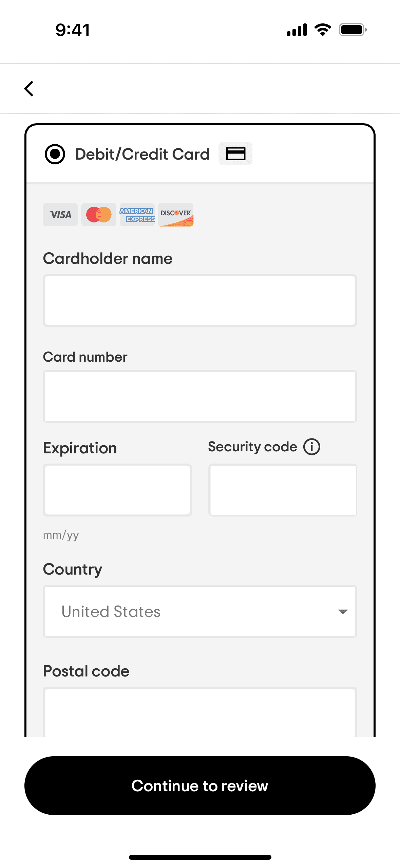Expand the Country dropdown arrow

343,612
